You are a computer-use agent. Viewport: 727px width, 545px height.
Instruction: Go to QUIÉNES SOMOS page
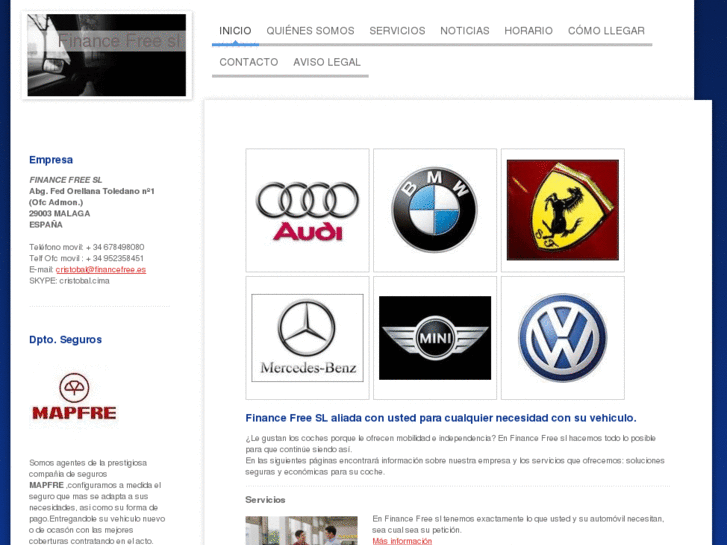(310, 31)
